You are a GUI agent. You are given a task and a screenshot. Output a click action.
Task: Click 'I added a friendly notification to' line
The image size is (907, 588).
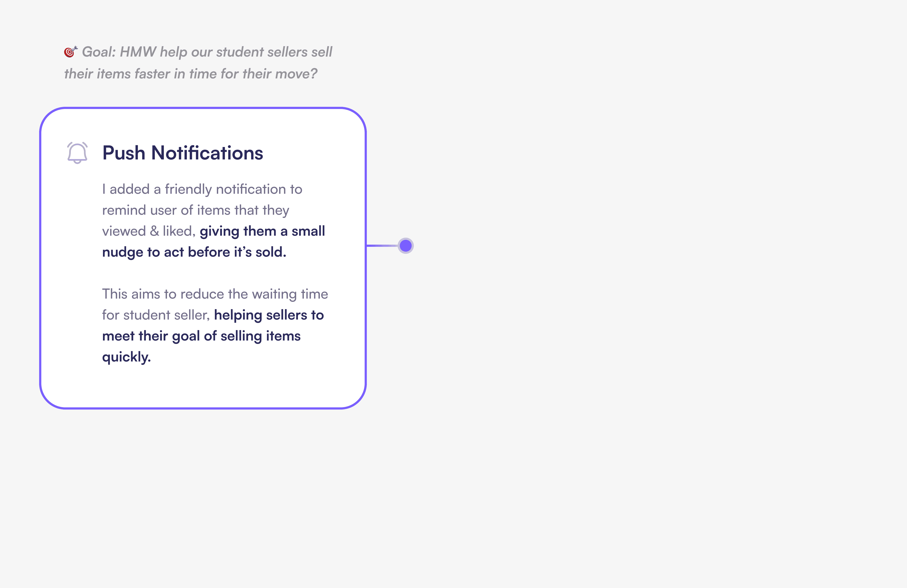pos(202,189)
